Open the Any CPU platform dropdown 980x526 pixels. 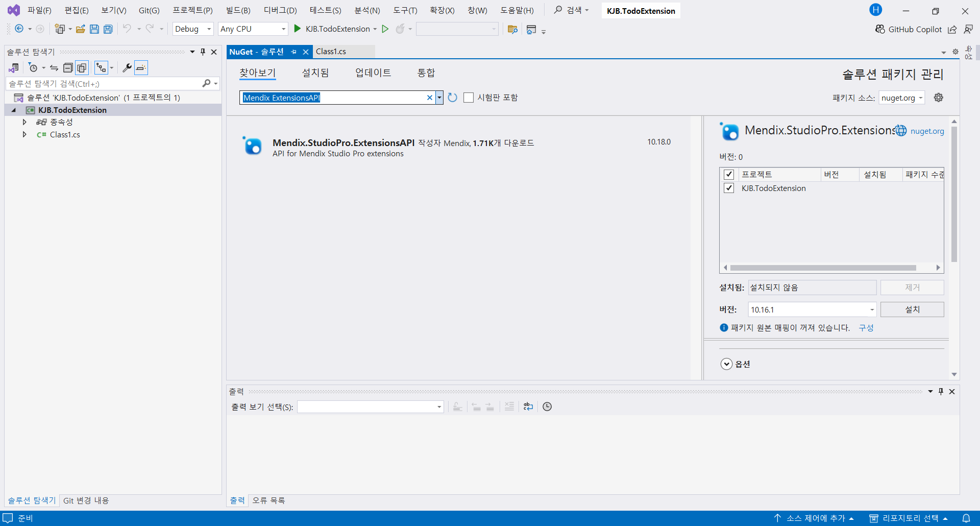253,29
